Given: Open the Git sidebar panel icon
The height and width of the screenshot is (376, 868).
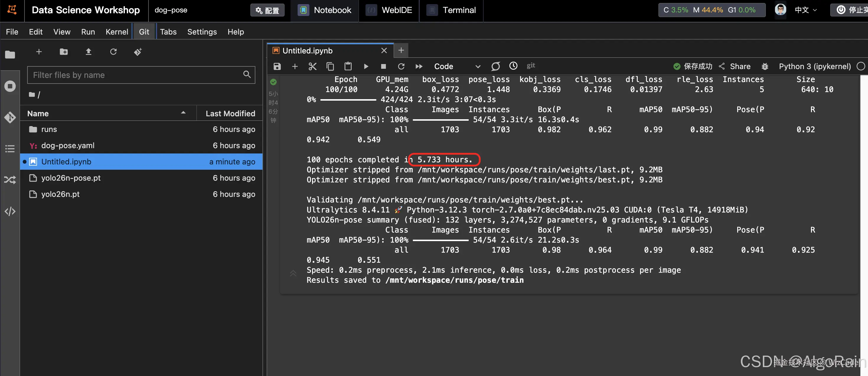Looking at the screenshot, I should click(x=10, y=117).
